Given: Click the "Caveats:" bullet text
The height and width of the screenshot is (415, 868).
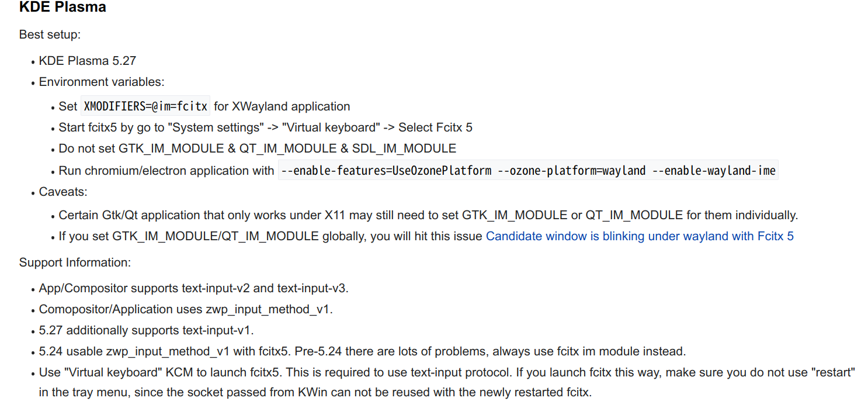Looking at the screenshot, I should [x=63, y=192].
